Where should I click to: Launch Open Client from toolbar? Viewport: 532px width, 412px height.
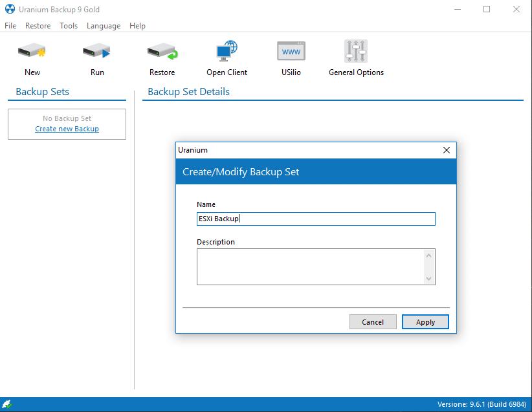click(227, 51)
